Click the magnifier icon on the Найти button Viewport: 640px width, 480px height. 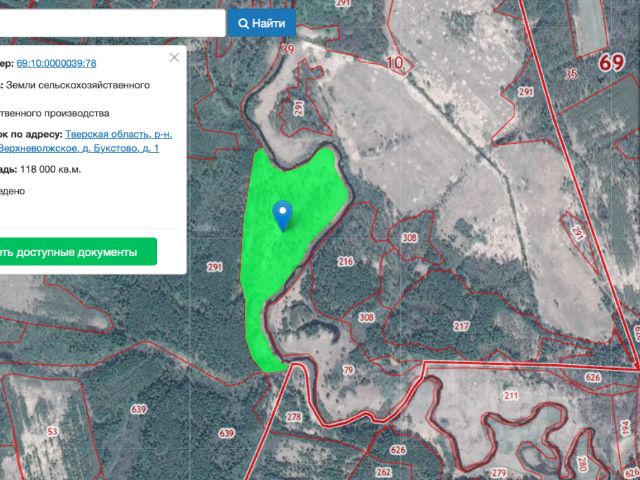pos(243,23)
